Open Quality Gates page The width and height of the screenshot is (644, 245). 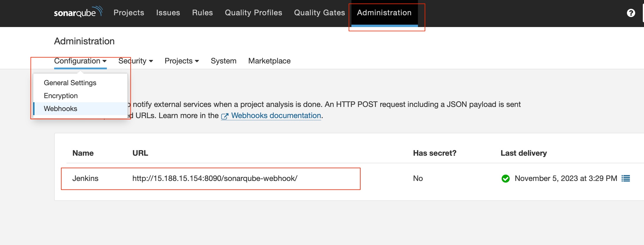(x=319, y=13)
